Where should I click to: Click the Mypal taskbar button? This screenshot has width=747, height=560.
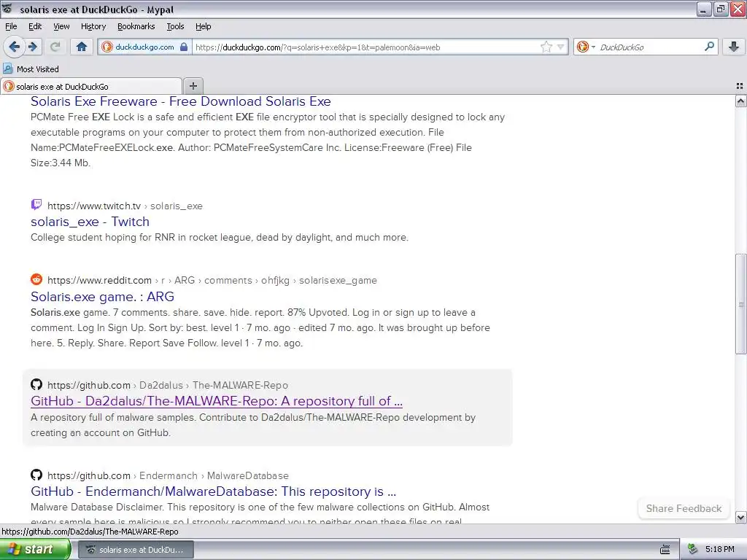(136, 550)
